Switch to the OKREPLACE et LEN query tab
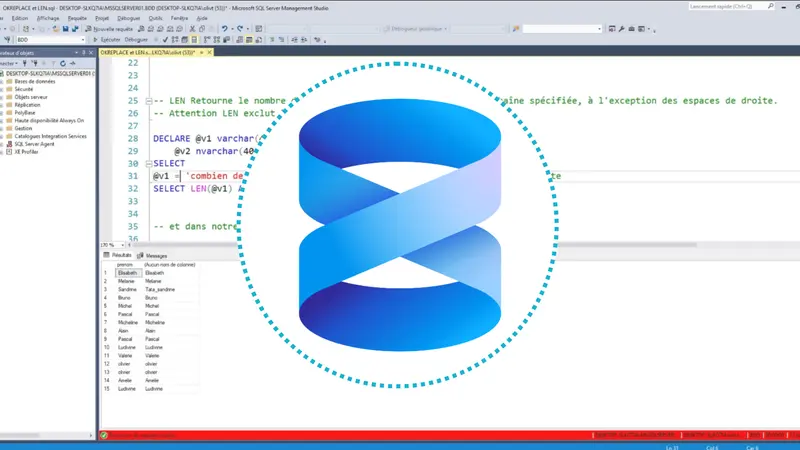800x450 pixels. point(148,53)
